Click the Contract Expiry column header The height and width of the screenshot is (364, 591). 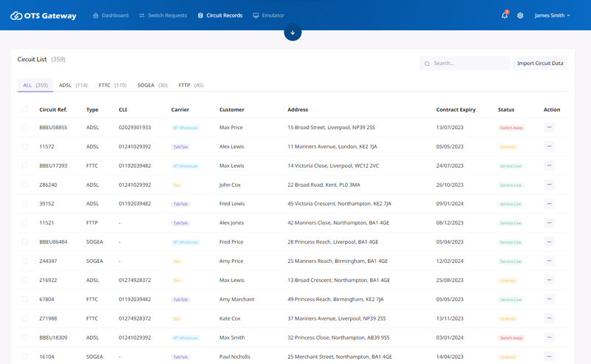click(456, 110)
